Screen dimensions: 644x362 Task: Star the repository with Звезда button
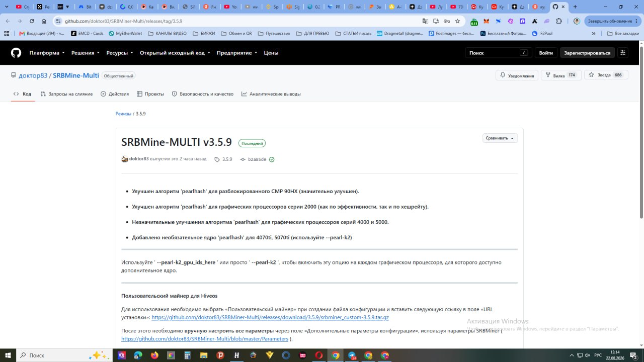coord(605,75)
